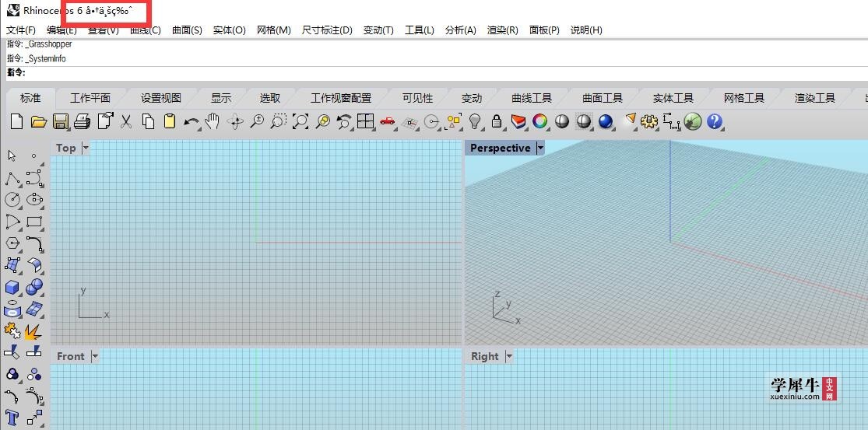Switch to the 工作视窗配置 tab
868x430 pixels.
(341, 98)
